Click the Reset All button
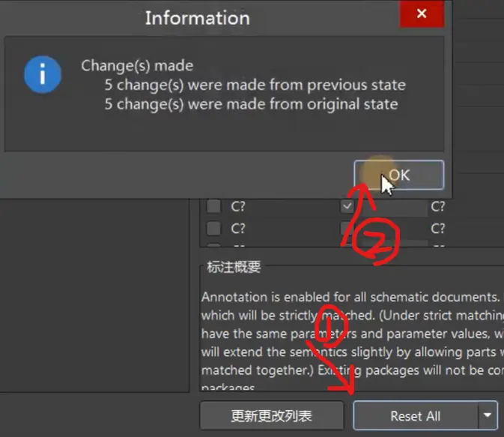504x437 pixels. [415, 416]
